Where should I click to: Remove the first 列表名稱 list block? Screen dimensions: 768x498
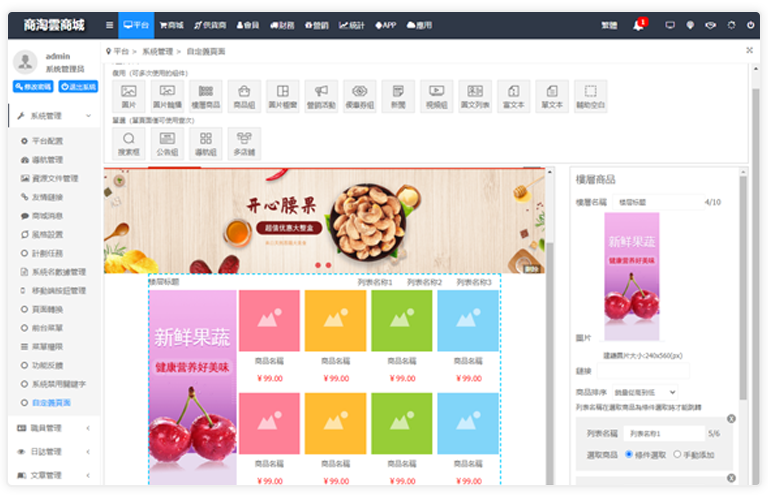point(731,419)
